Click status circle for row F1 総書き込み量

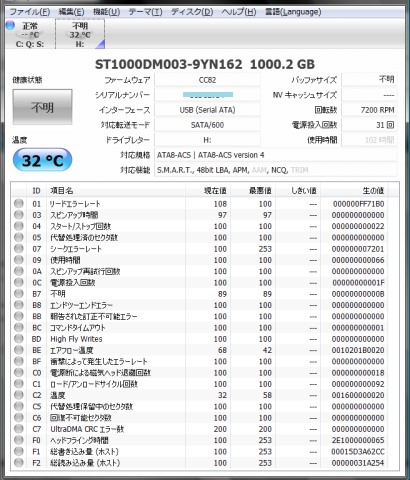(19, 451)
